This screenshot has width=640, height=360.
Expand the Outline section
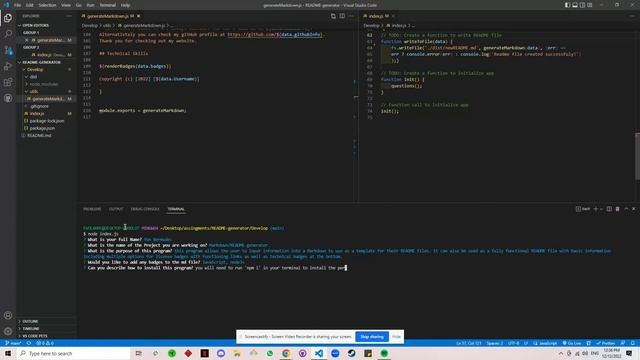[30, 321]
